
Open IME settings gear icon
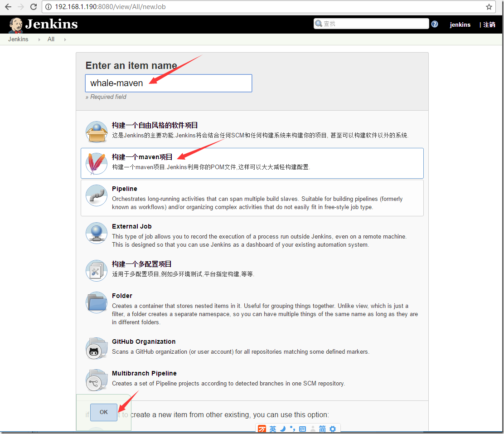coord(333,429)
